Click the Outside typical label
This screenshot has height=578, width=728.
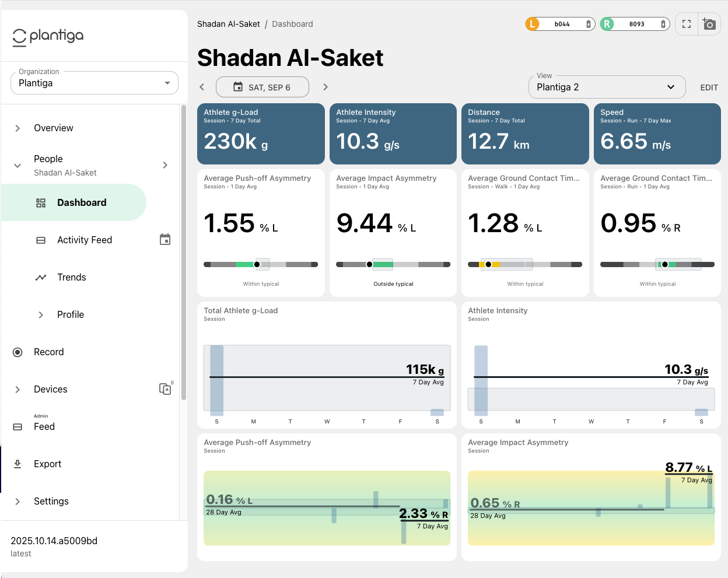coord(393,284)
